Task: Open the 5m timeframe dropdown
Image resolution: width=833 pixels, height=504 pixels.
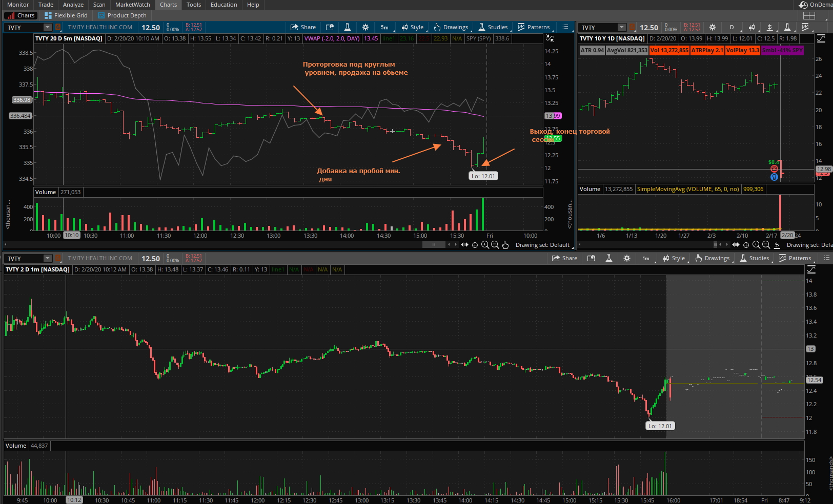Action: (384, 28)
